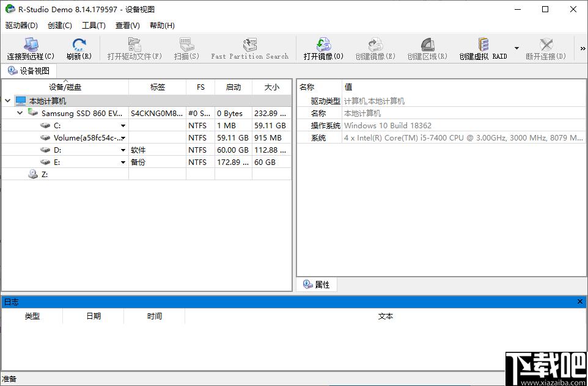Image resolution: width=588 pixels, height=386 pixels.
Task: Click the Windows 10 Build 18362 value
Action: point(388,126)
